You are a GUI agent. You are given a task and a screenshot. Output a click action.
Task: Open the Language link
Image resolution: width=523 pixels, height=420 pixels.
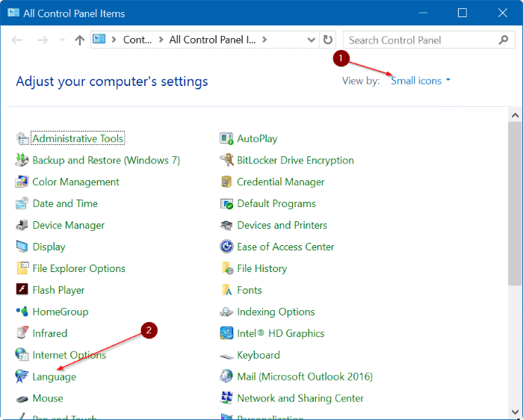pyautogui.click(x=54, y=377)
